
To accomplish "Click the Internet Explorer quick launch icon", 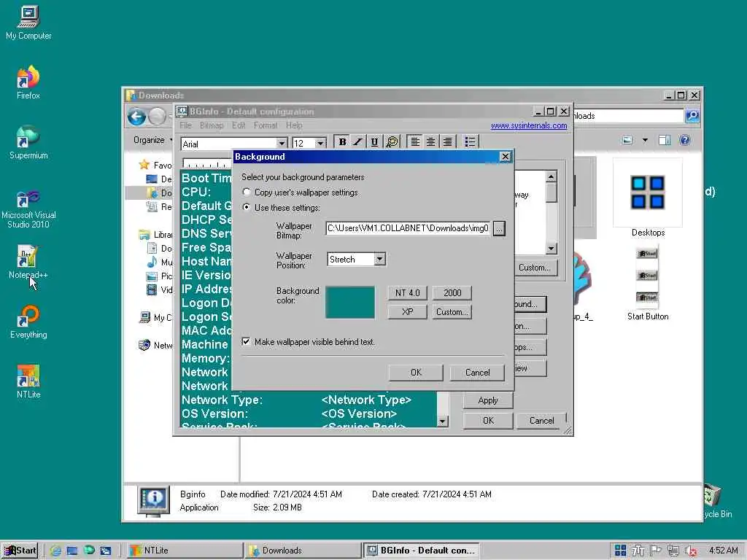I will point(55,551).
